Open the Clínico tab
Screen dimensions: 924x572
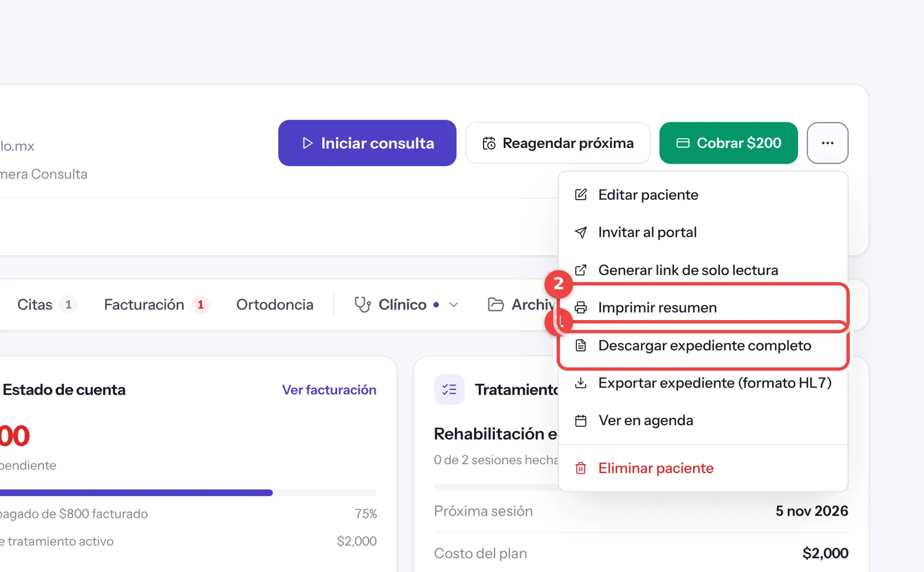tap(406, 304)
